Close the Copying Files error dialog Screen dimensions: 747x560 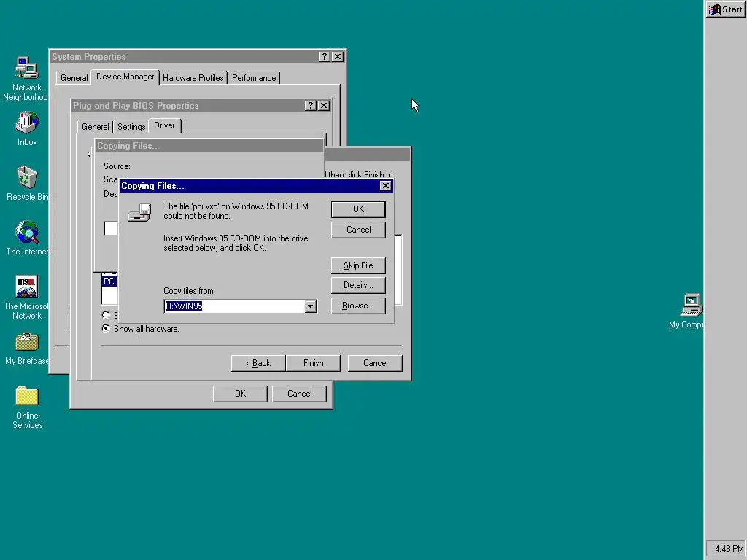386,186
